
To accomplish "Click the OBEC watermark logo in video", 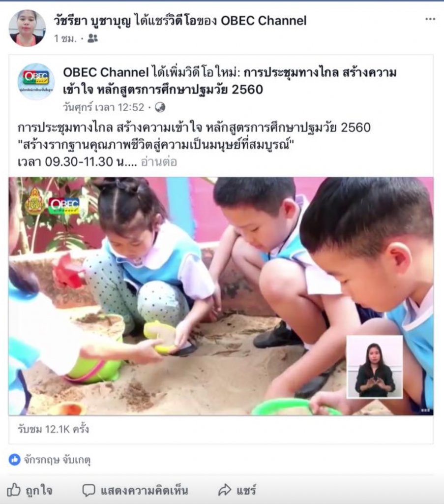I will click(64, 205).
